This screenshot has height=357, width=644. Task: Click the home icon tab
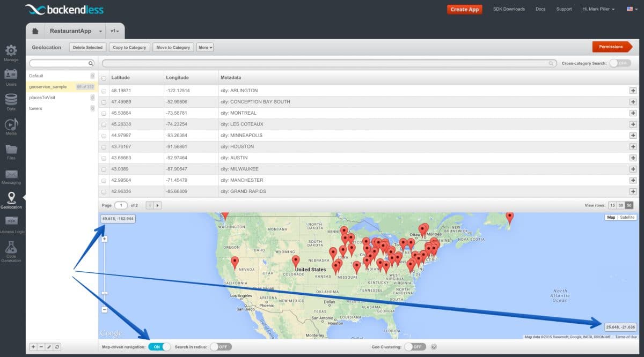[35, 31]
